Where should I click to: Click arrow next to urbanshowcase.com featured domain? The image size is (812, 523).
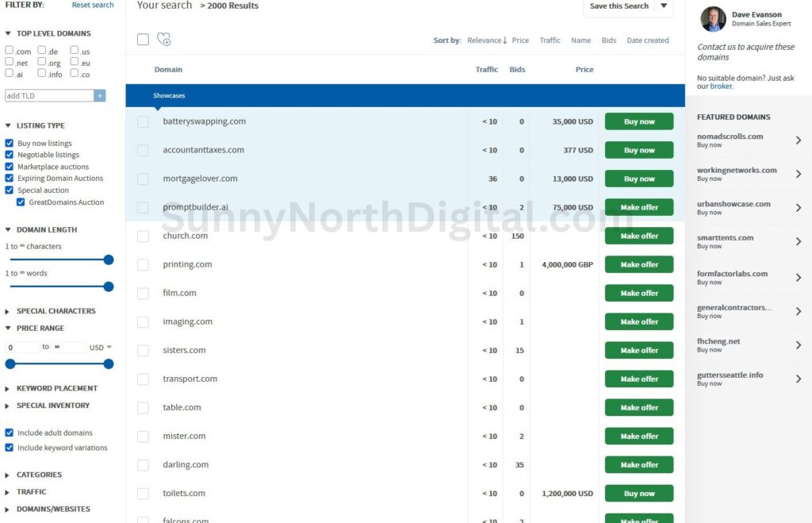click(x=799, y=208)
